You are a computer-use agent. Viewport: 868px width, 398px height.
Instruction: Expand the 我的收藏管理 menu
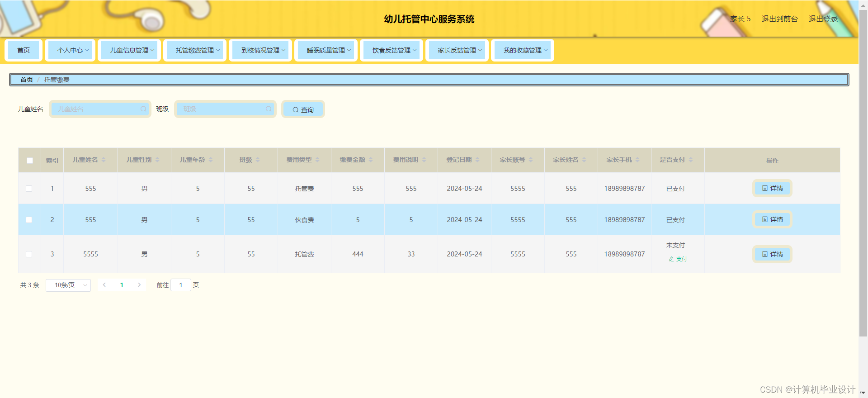[x=523, y=50]
